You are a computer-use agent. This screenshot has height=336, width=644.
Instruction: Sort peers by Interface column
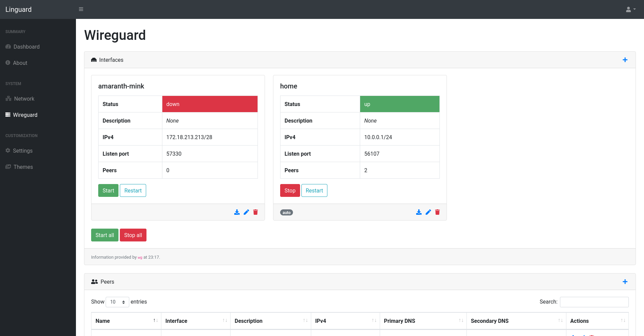click(196, 321)
